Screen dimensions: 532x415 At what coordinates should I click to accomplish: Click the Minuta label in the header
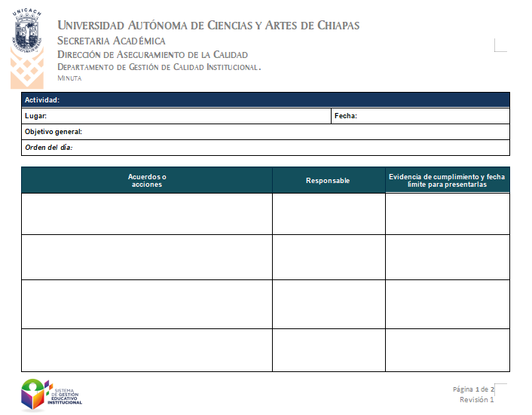click(x=69, y=78)
